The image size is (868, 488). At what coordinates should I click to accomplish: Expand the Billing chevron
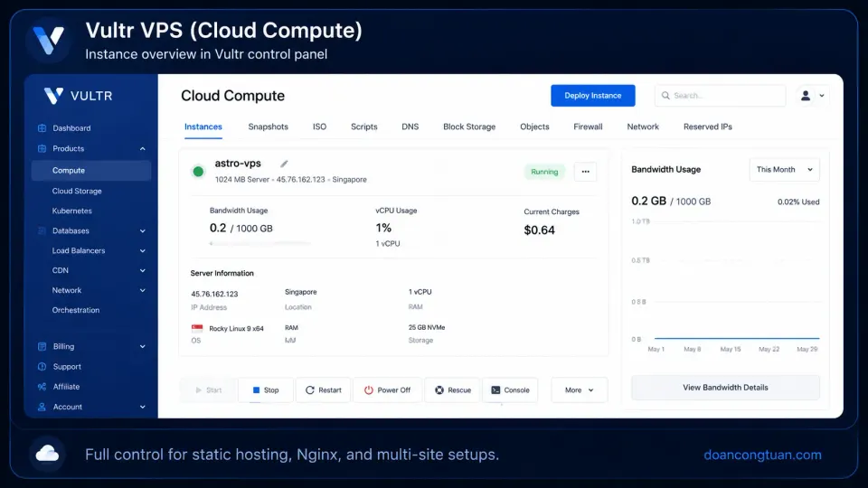142,347
